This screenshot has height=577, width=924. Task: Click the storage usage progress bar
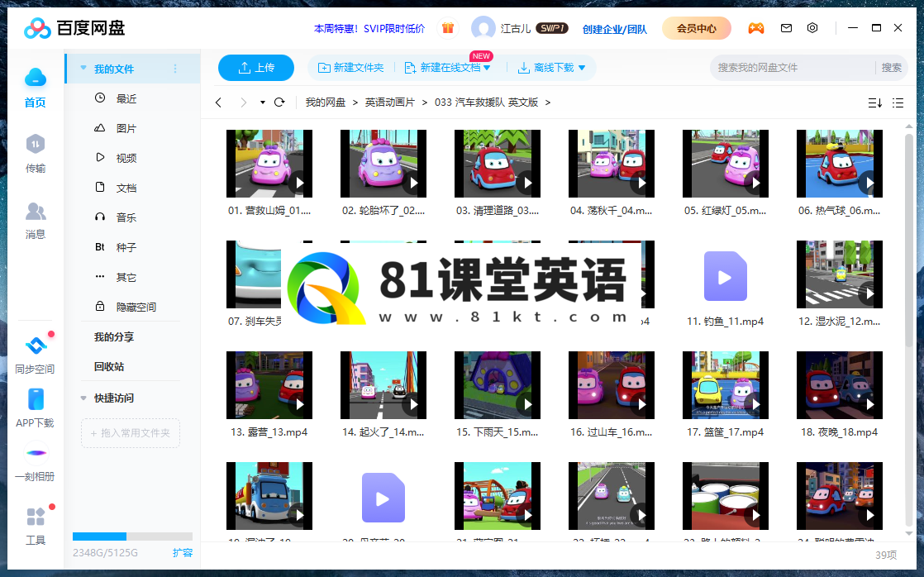[x=132, y=536]
